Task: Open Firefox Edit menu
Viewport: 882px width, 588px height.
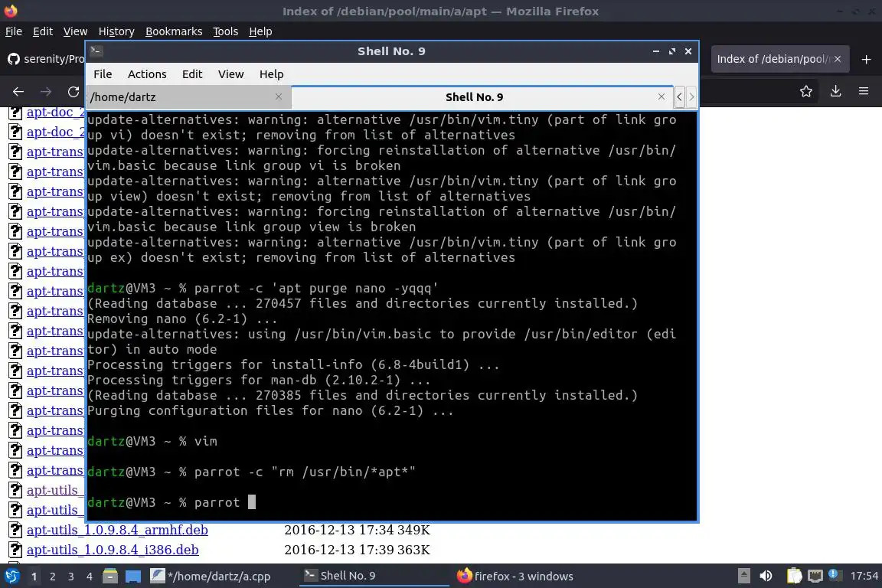Action: pos(43,31)
